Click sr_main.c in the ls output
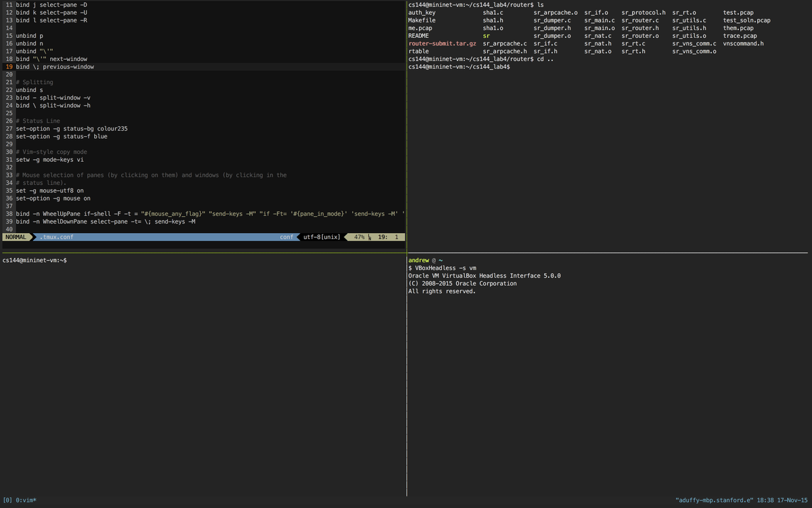Viewport: 812px width, 508px height. [x=600, y=20]
